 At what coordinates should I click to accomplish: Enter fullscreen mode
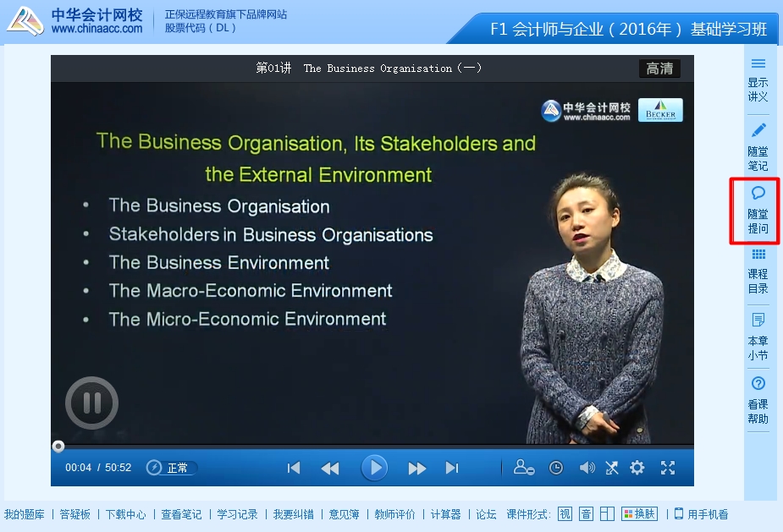(x=668, y=468)
